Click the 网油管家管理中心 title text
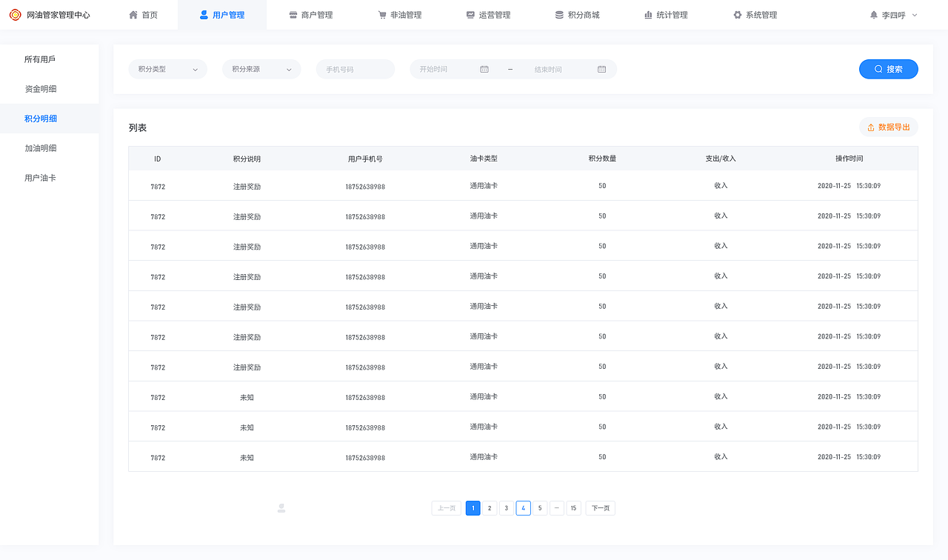948x560 pixels. [59, 15]
